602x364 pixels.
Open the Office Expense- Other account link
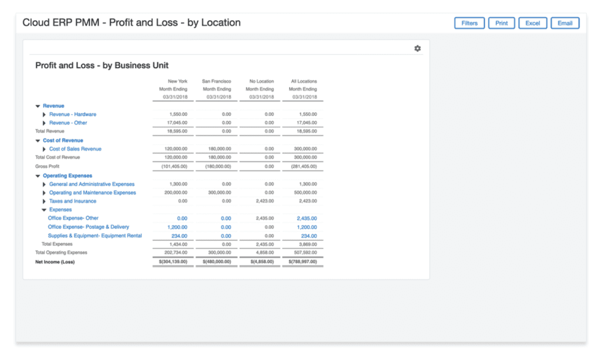73,218
